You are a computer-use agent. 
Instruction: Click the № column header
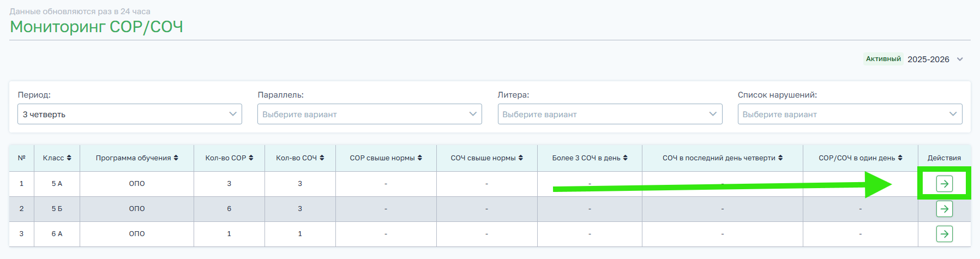(x=22, y=158)
